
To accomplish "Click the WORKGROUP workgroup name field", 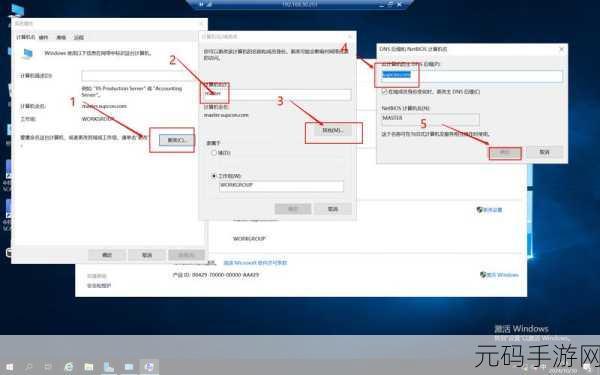I will [x=281, y=186].
